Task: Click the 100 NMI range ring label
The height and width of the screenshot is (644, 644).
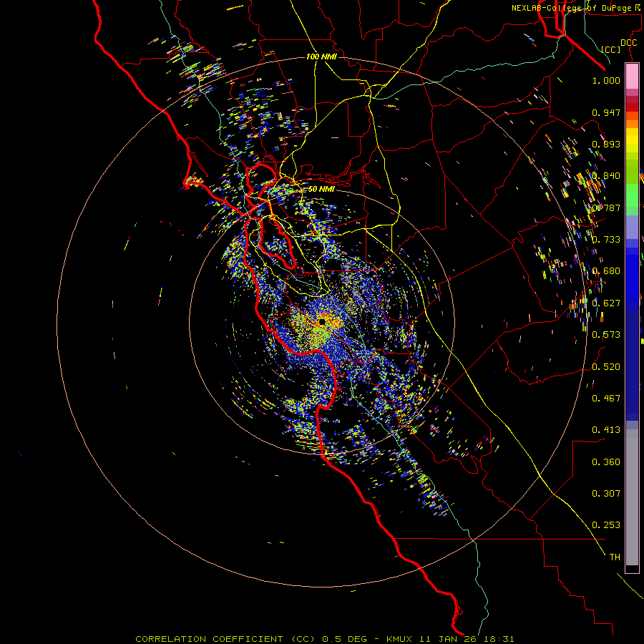Action: point(321,57)
